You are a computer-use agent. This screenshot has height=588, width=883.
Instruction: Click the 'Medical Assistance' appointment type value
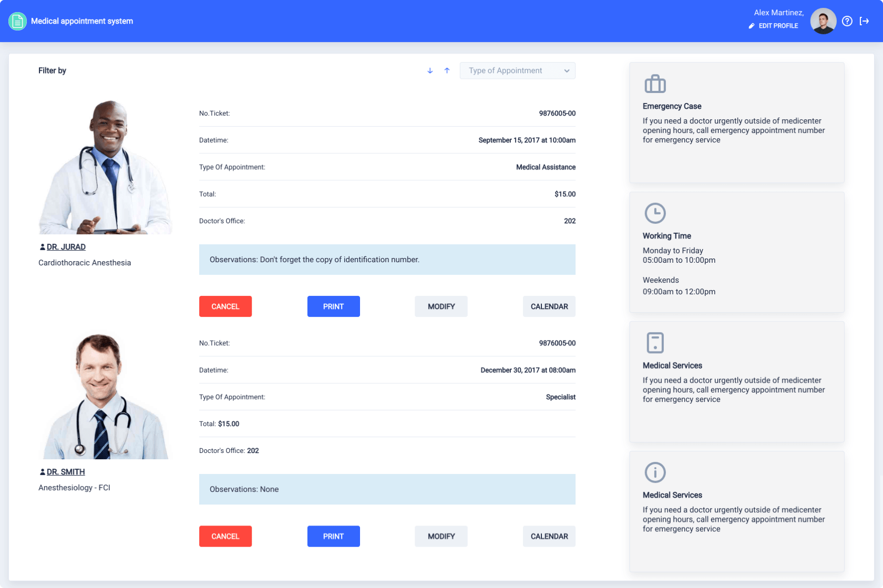546,167
